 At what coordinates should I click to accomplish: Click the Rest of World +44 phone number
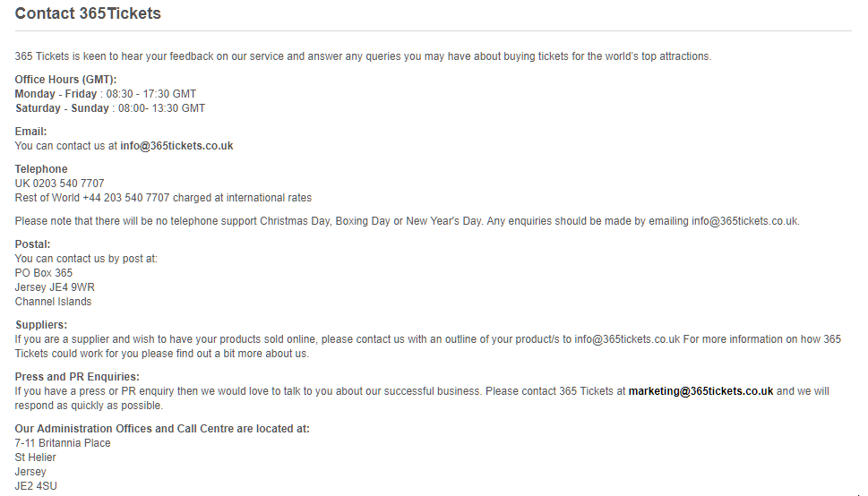coord(125,198)
